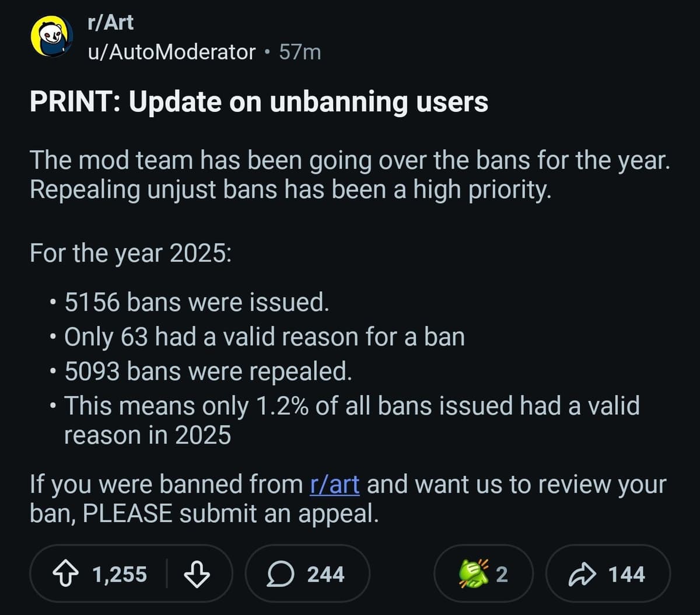Image resolution: width=700 pixels, height=615 pixels.
Task: Click the 57m timestamp
Action: (300, 52)
